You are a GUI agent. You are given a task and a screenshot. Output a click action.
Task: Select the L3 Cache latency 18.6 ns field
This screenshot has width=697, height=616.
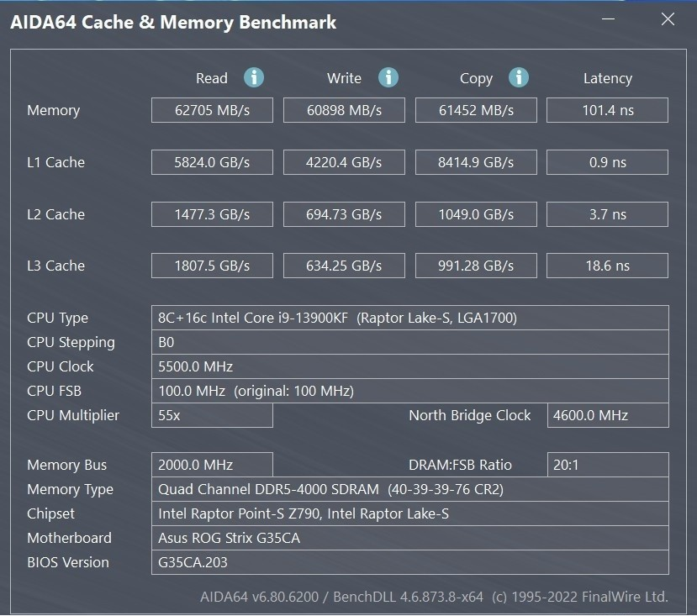pyautogui.click(x=607, y=266)
